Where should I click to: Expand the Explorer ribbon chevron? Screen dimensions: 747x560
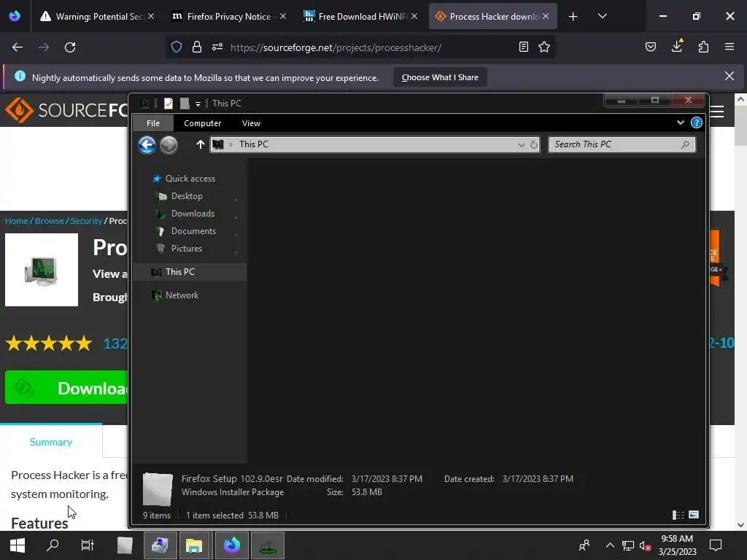(x=681, y=122)
